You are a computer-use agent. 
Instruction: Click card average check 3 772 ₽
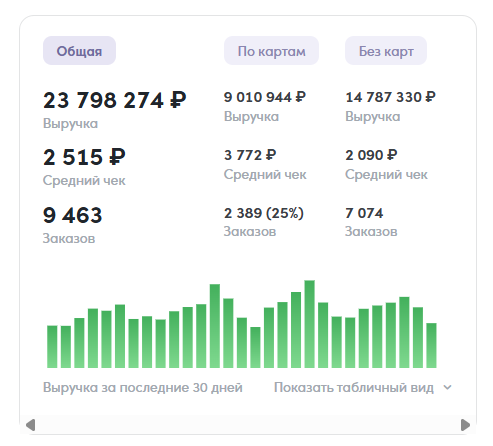250,155
